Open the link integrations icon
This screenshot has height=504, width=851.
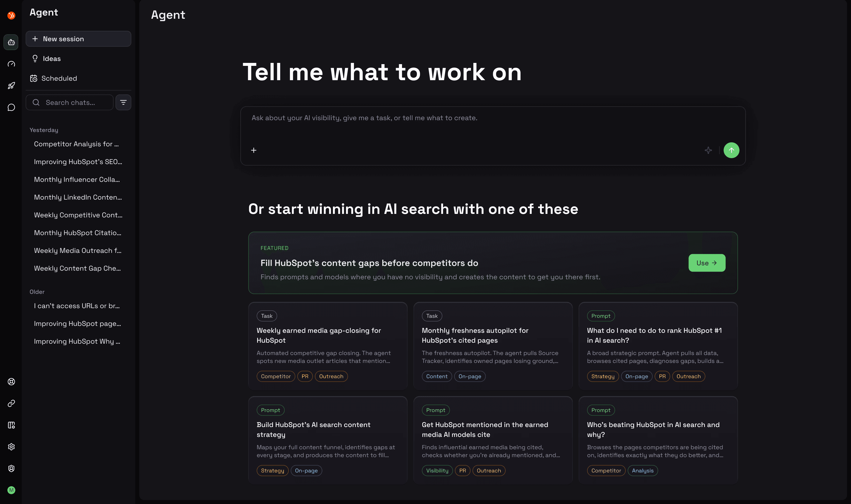[11, 404]
